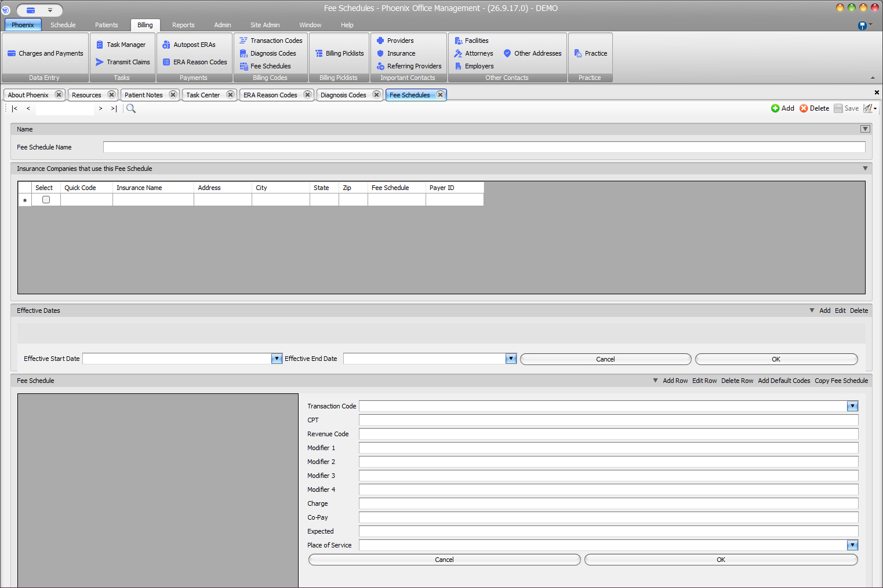This screenshot has width=883, height=588.
Task: Open Insurance contacts
Action: [x=395, y=53]
